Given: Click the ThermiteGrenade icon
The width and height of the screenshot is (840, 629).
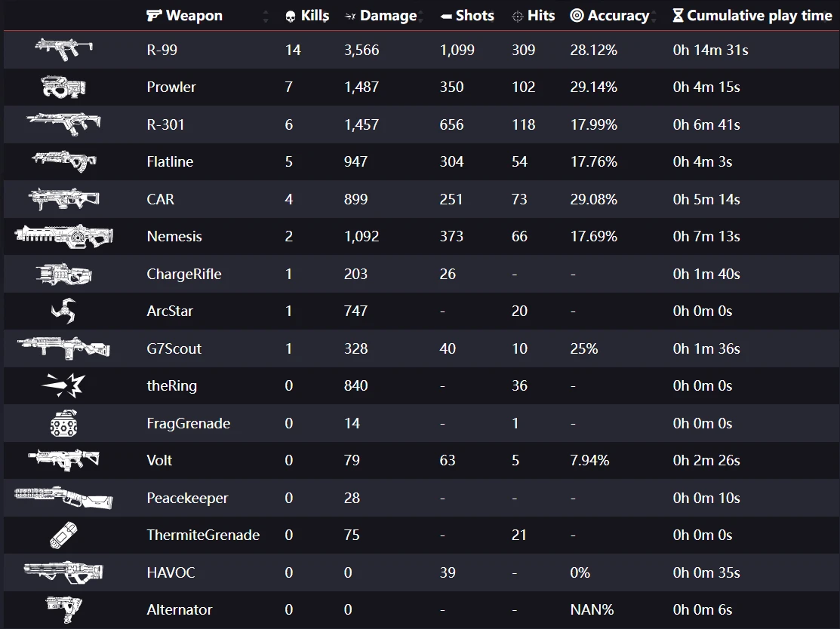Looking at the screenshot, I should coord(63,535).
